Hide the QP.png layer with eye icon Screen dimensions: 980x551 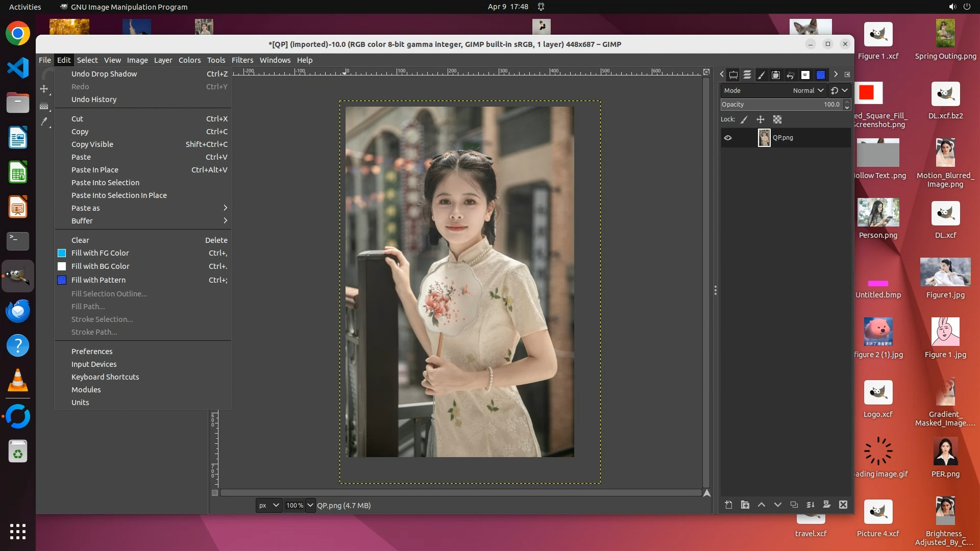coord(728,138)
